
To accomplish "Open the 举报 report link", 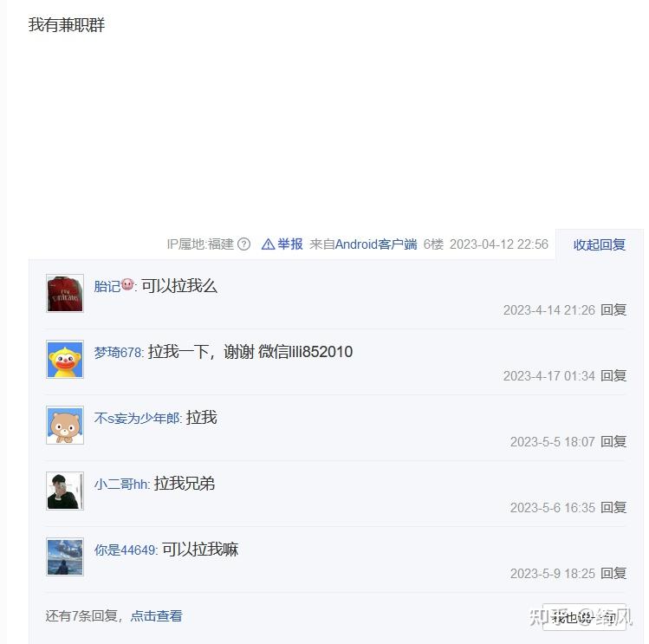I will click(x=290, y=244).
